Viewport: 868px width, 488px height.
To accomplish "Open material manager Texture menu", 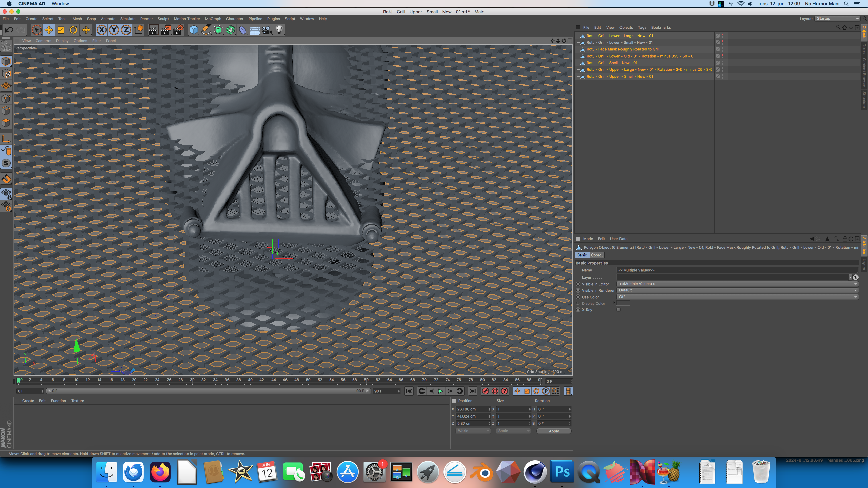I will 78,401.
